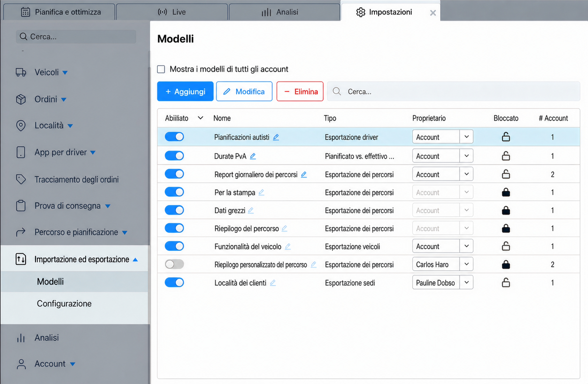Click the pencil icon beside Località dei clienti
The width and height of the screenshot is (588, 384).
[273, 283]
